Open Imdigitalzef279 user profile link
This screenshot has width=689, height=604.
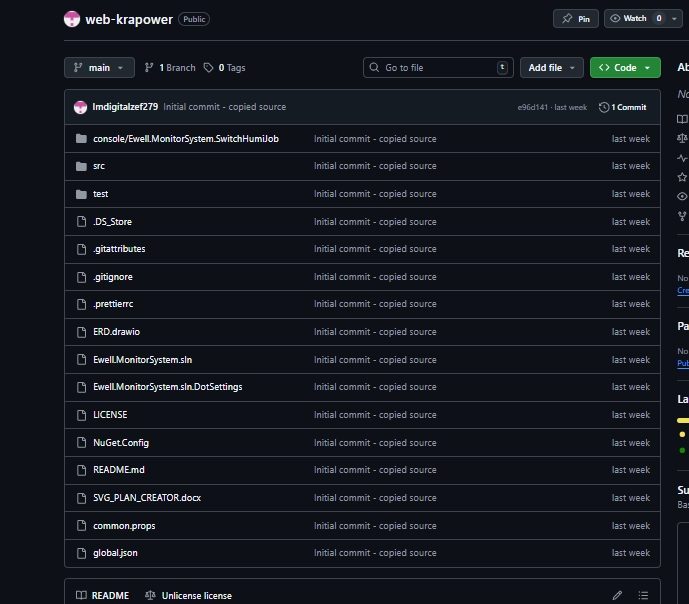click(x=125, y=107)
